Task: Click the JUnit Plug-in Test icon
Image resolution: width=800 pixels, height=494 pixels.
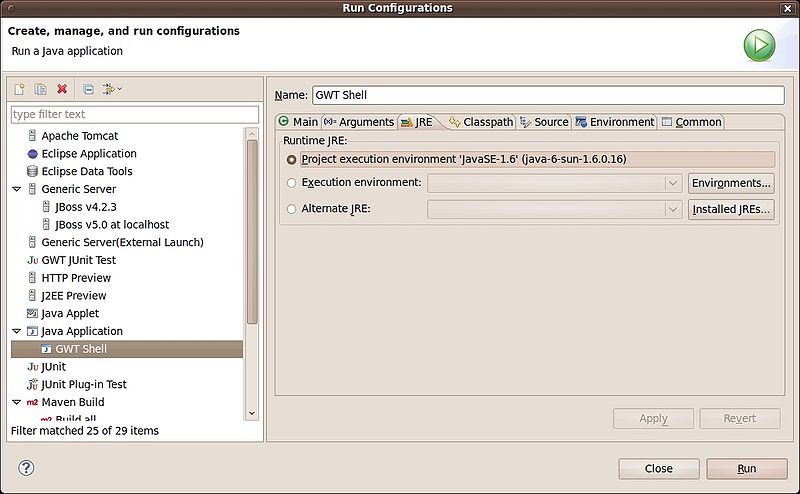Action: click(x=33, y=384)
